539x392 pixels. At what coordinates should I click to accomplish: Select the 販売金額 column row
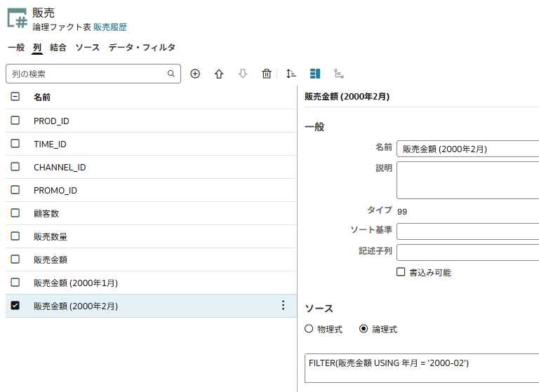[152, 259]
